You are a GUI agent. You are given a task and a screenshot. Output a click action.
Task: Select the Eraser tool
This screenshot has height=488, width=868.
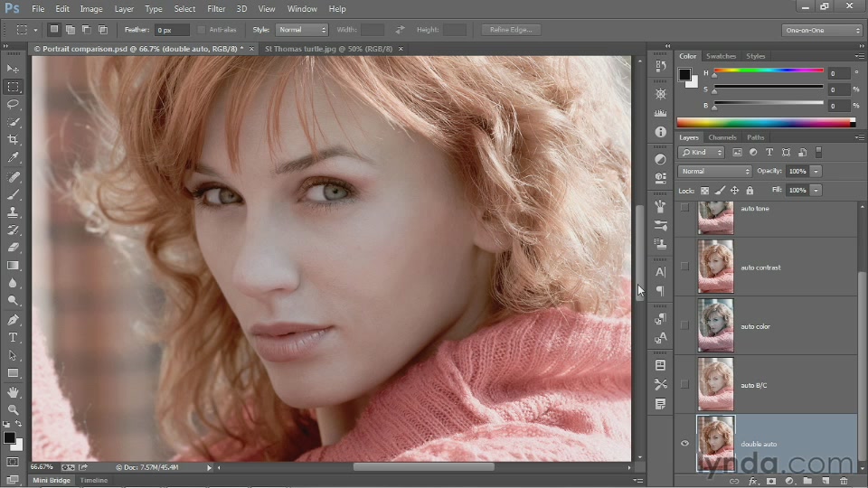[x=13, y=248]
